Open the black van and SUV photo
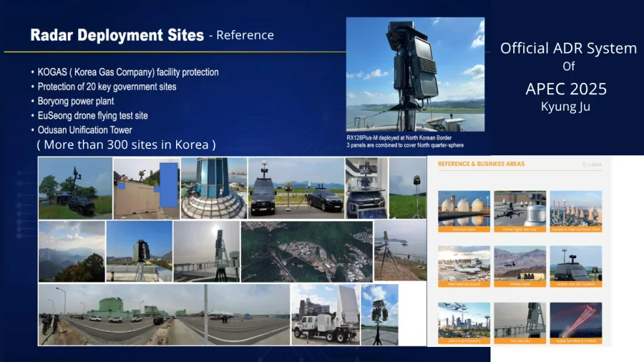This screenshot has width=644, height=362. click(296, 188)
